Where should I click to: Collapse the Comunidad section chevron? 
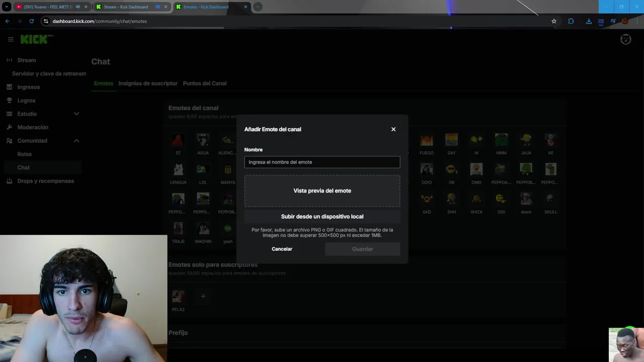pyautogui.click(x=76, y=141)
